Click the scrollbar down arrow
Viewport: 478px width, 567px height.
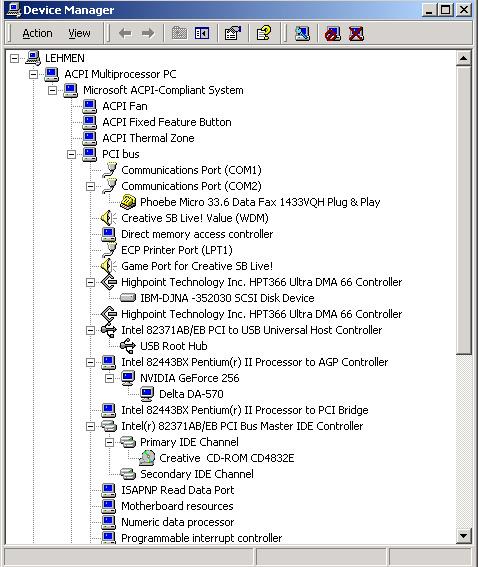pyautogui.click(x=464, y=536)
